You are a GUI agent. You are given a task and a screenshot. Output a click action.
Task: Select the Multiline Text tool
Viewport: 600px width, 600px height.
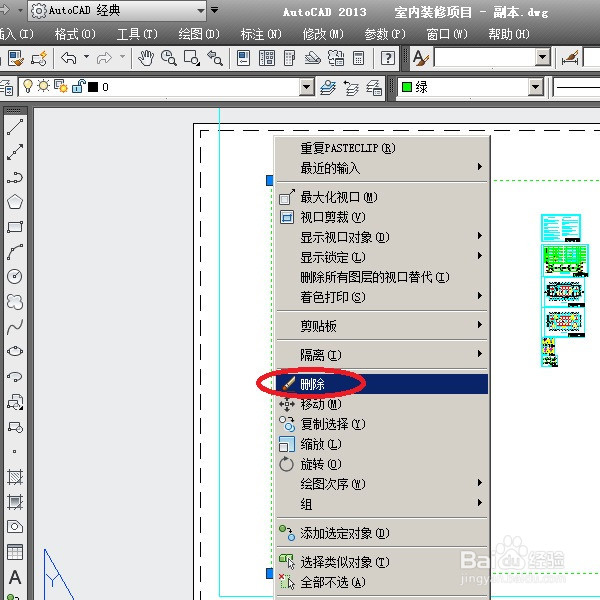tap(15, 577)
